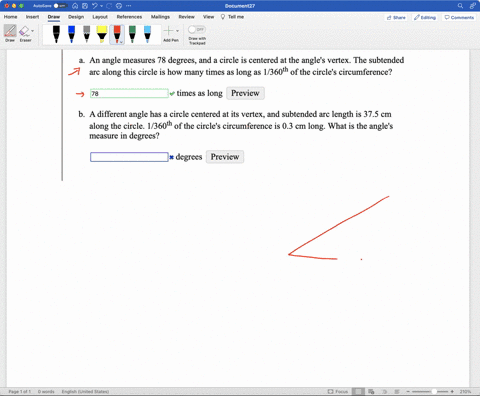480x396 pixels.
Task: Select the Draw tool
Action: click(x=10, y=33)
